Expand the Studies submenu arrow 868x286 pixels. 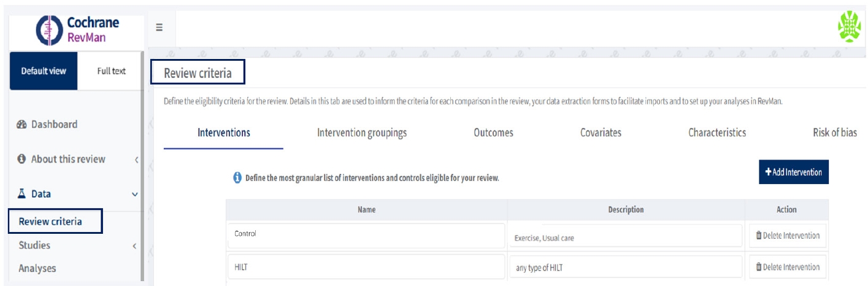click(134, 246)
